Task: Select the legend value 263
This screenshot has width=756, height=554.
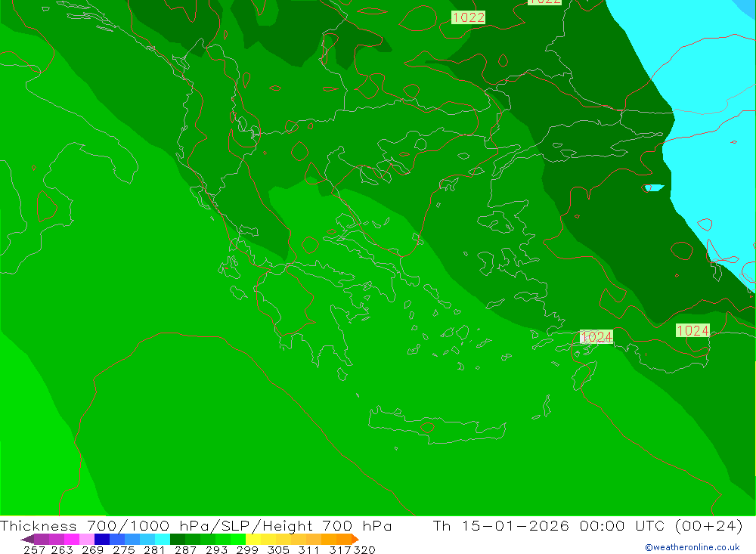Action: click(x=62, y=549)
